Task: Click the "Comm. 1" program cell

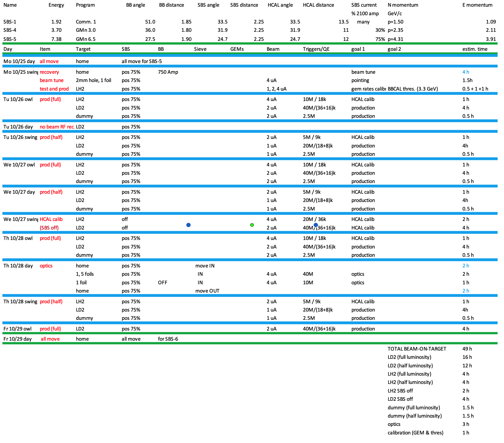Action: pos(86,22)
